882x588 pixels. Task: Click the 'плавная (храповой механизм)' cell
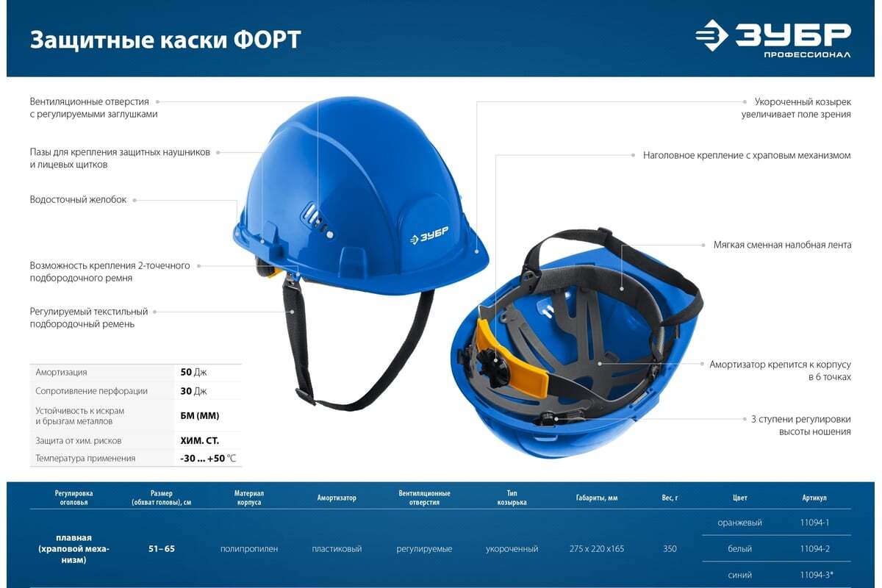(73, 549)
